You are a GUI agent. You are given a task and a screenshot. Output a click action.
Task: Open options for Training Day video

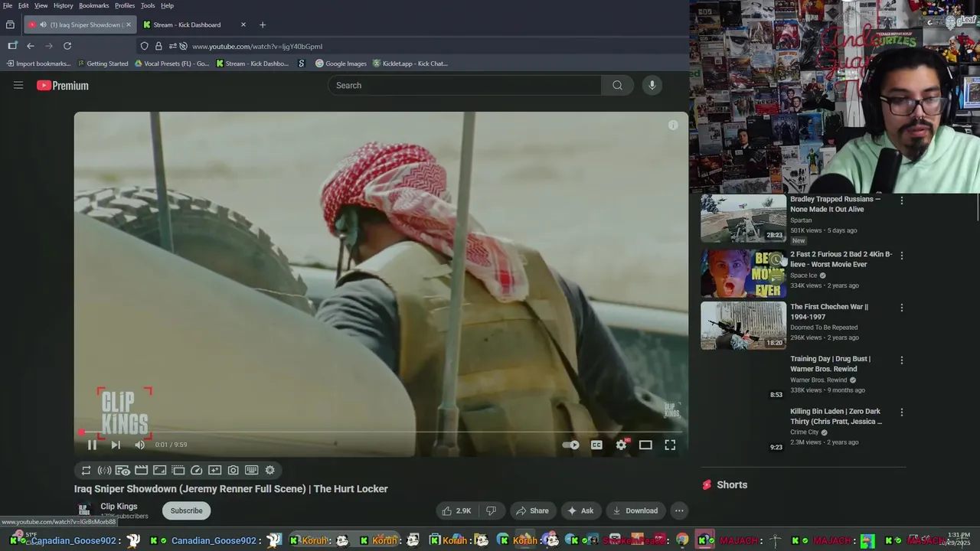[901, 360]
